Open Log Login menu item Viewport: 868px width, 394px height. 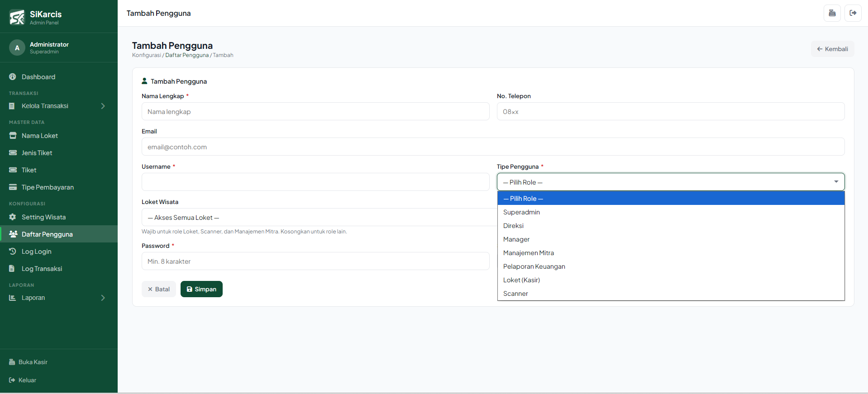coord(59,252)
